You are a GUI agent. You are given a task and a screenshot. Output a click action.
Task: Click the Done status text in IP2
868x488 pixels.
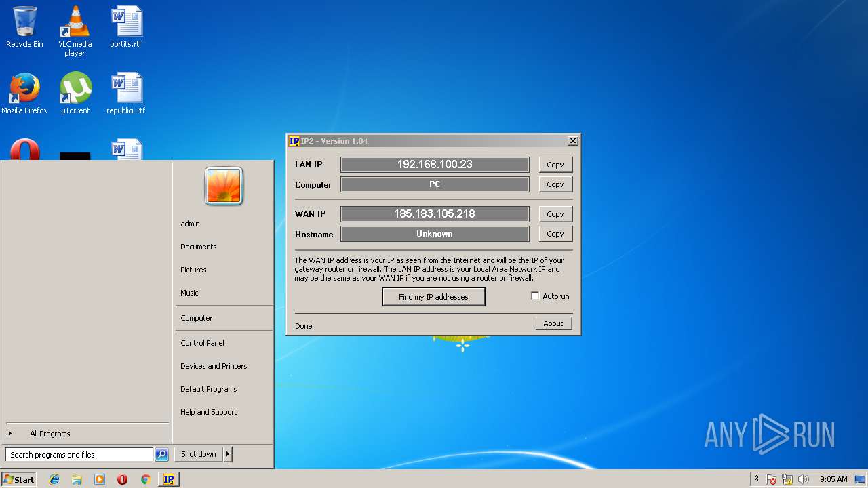tap(303, 326)
